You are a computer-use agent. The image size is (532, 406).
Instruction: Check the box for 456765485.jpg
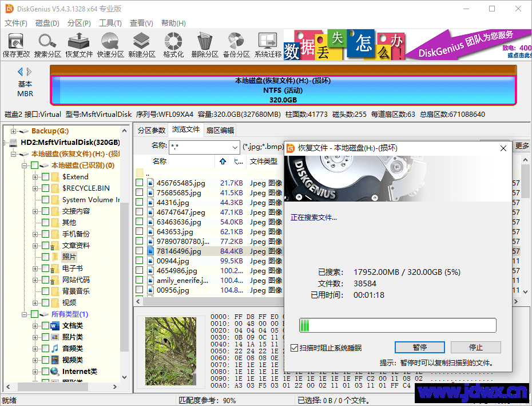point(139,183)
